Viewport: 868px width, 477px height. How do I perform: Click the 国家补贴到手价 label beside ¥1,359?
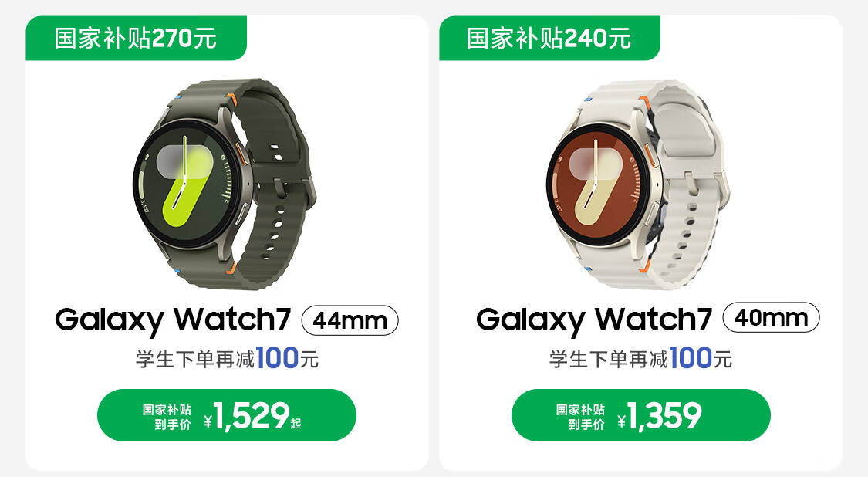pos(580,417)
